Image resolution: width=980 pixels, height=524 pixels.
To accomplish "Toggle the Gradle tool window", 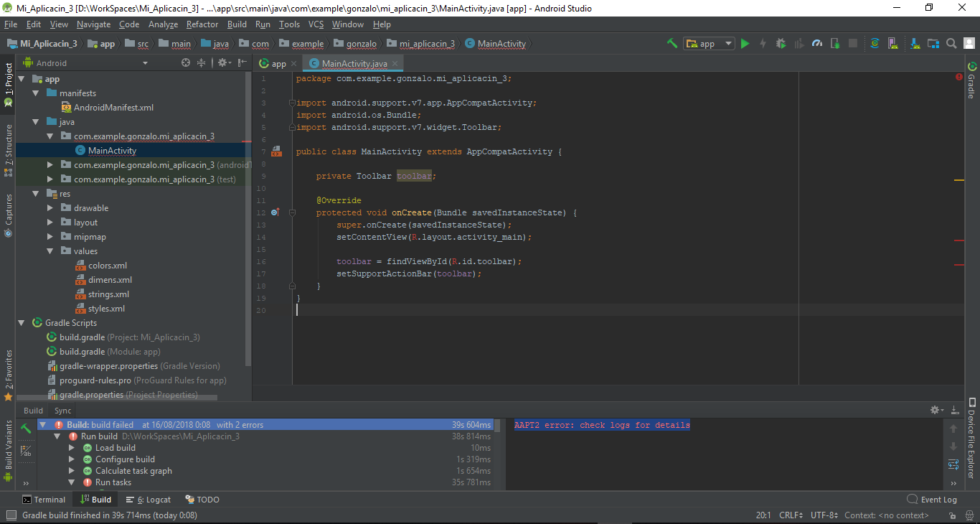I will point(972,80).
